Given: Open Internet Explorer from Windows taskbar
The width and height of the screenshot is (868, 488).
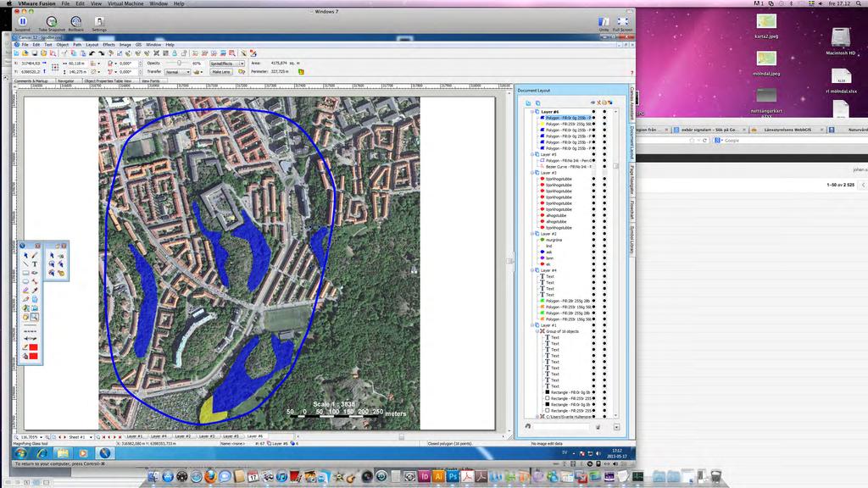Looking at the screenshot, I should click(42, 453).
